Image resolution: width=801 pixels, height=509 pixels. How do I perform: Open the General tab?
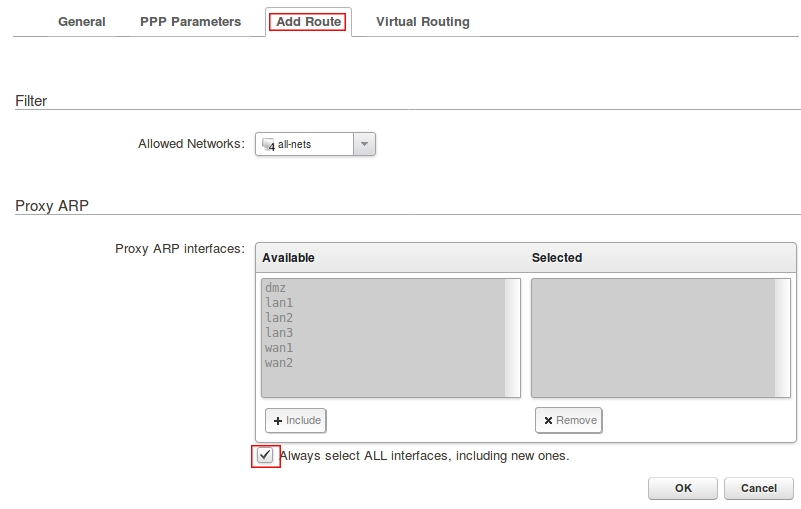click(81, 21)
